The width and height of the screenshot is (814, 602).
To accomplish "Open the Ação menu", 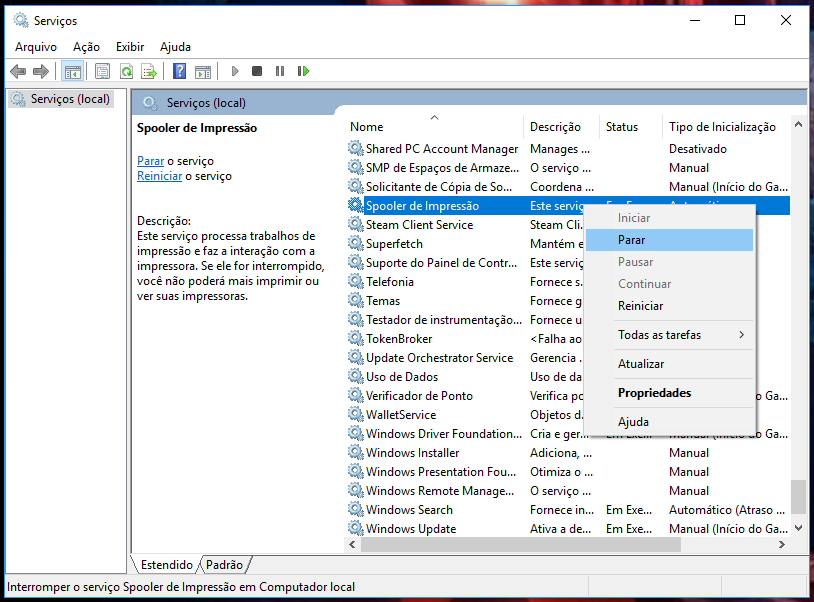I will point(86,47).
